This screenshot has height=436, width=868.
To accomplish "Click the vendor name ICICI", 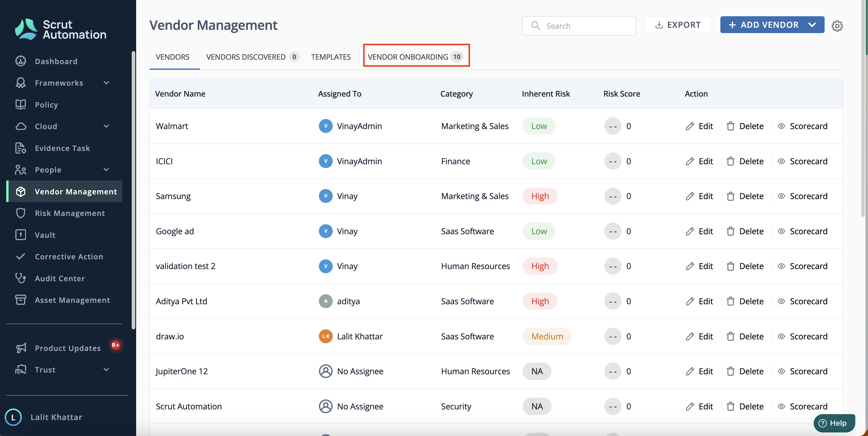I will 164,161.
